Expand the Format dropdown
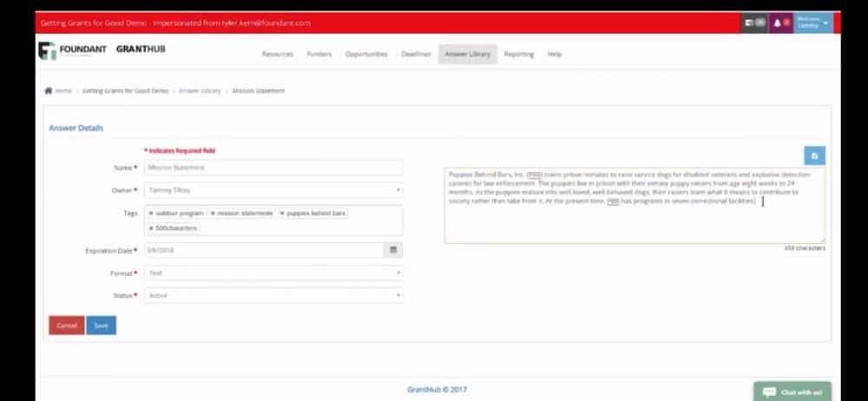Viewport: 868px width, 401px height. [x=271, y=273]
